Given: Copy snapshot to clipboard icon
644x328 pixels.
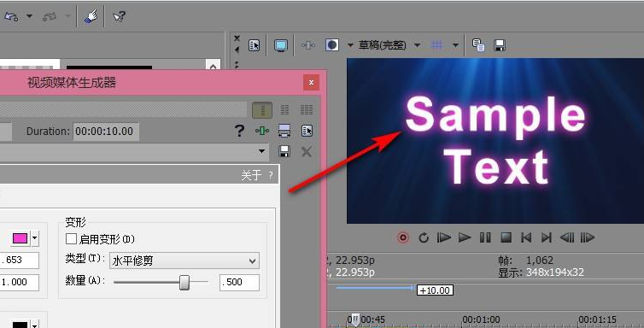Looking at the screenshot, I should (x=478, y=45).
